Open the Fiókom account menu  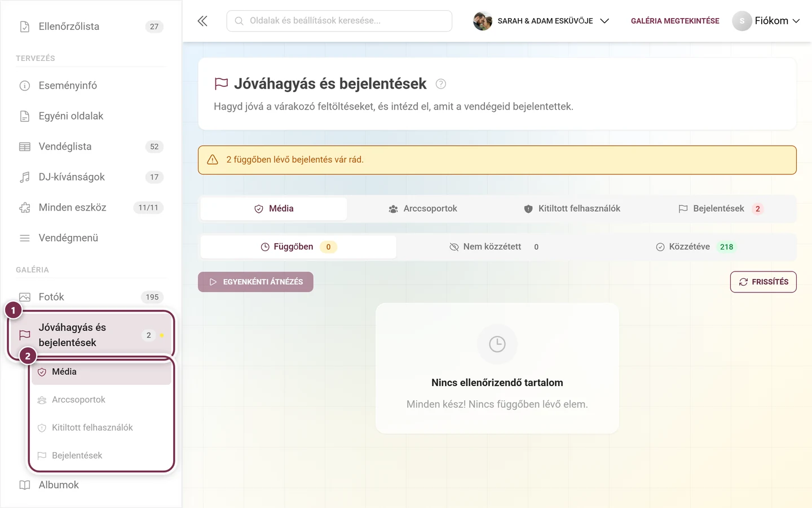pos(766,21)
